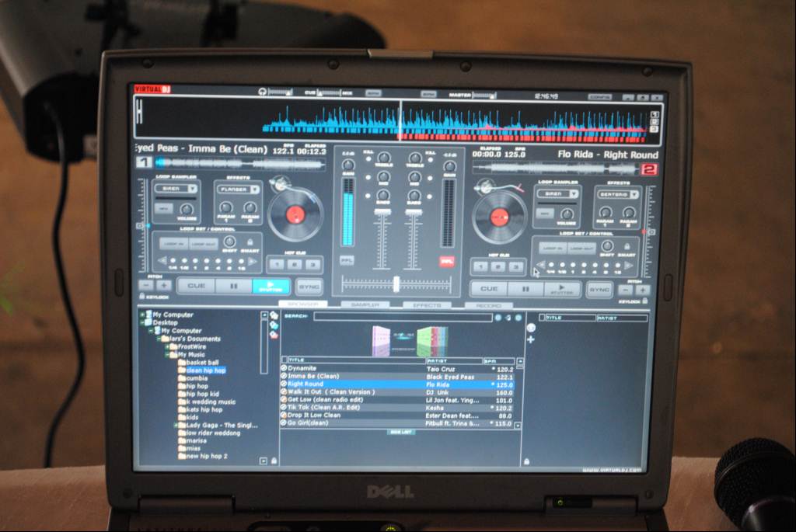This screenshot has height=532, width=796.
Task: Click the red deck 2 number badge
Action: coord(649,169)
